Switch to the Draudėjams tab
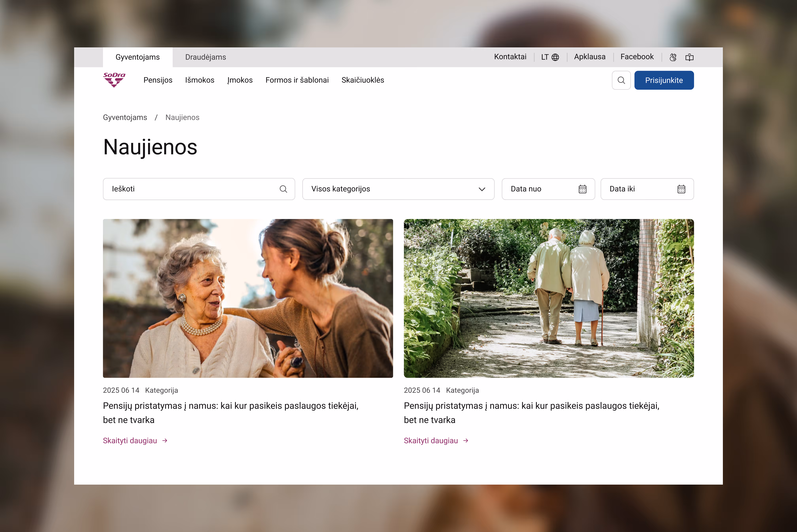This screenshot has width=797, height=532. (x=205, y=57)
